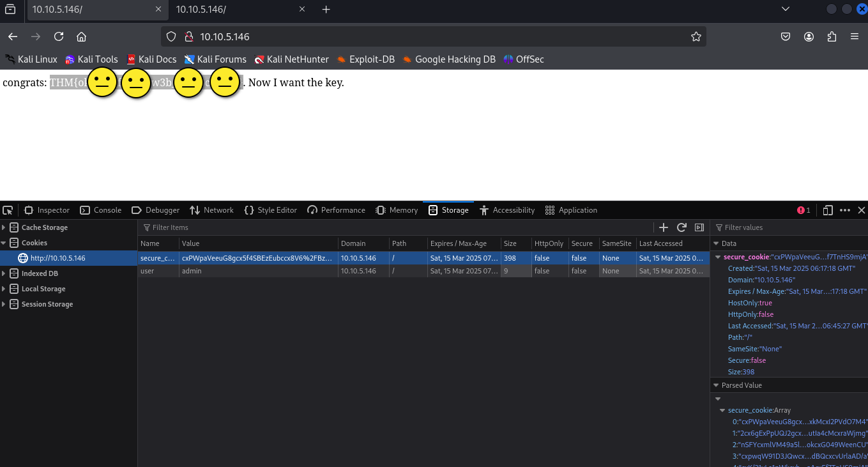Toggle the storage details sidebar
The image size is (868, 467).
point(699,227)
